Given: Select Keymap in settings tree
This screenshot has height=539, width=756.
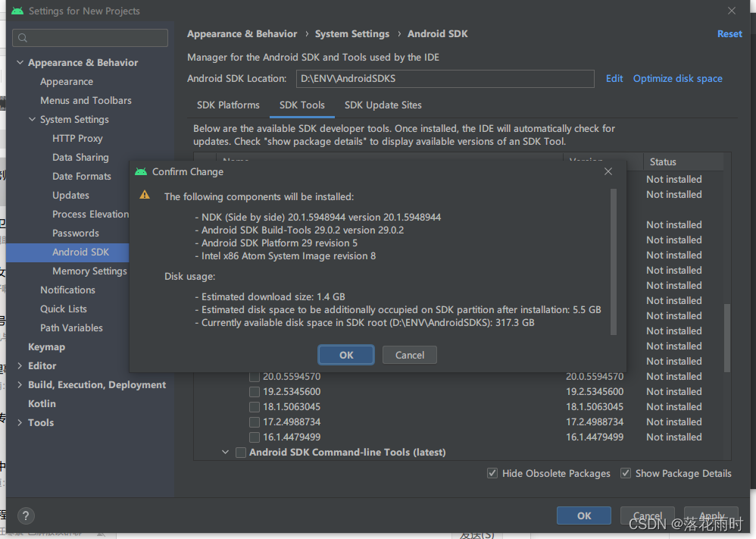Looking at the screenshot, I should tap(46, 347).
